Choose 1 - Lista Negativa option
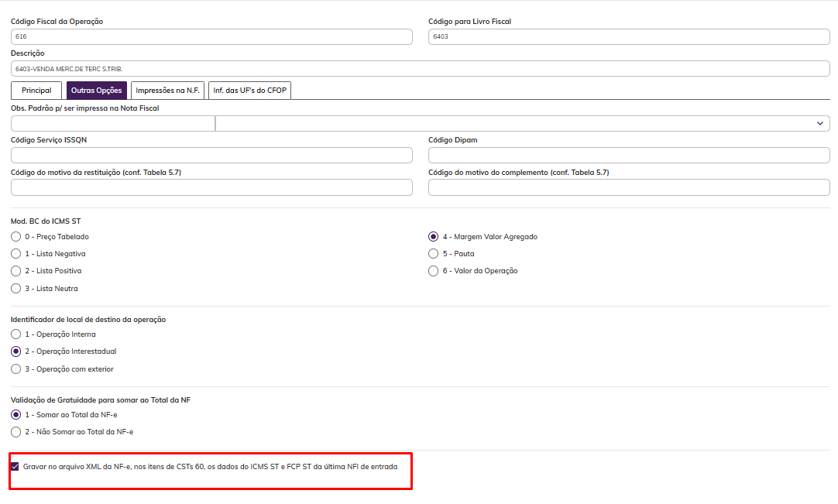Image resolution: width=838 pixels, height=504 pixels. click(16, 253)
